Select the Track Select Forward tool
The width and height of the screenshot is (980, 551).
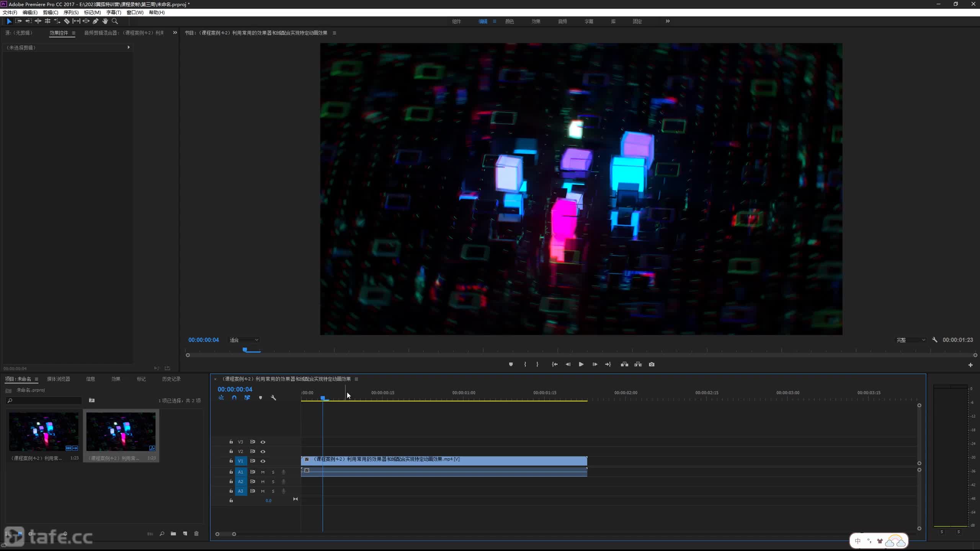(x=18, y=21)
